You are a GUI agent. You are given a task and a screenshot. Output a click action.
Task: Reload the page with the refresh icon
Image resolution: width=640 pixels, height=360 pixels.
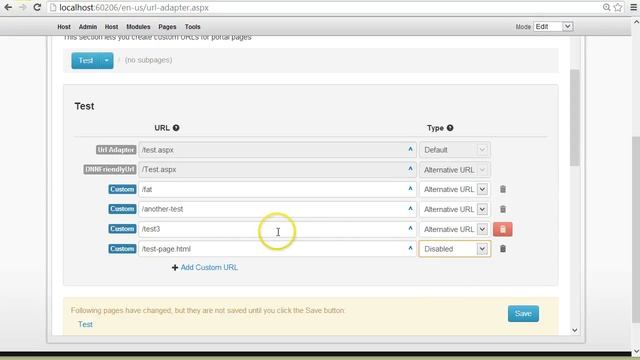click(x=37, y=7)
